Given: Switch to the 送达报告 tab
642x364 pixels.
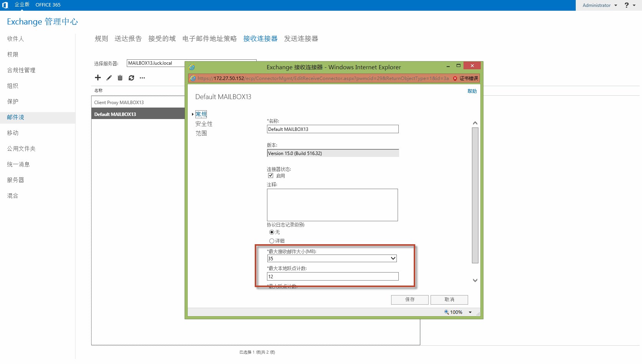Looking at the screenshot, I should point(128,39).
